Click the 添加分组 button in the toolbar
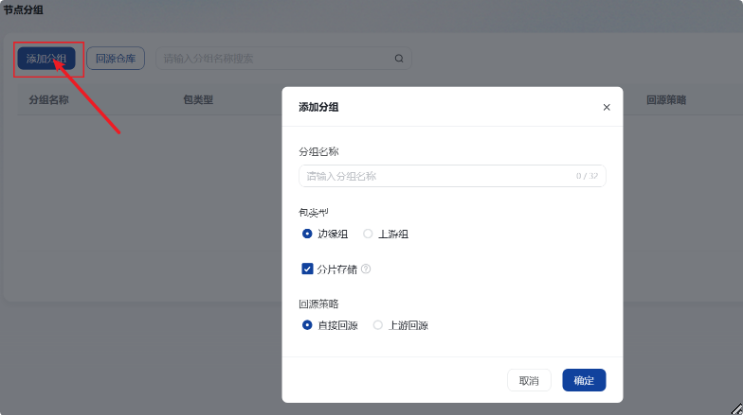Image resolution: width=745 pixels, height=415 pixels. point(46,59)
